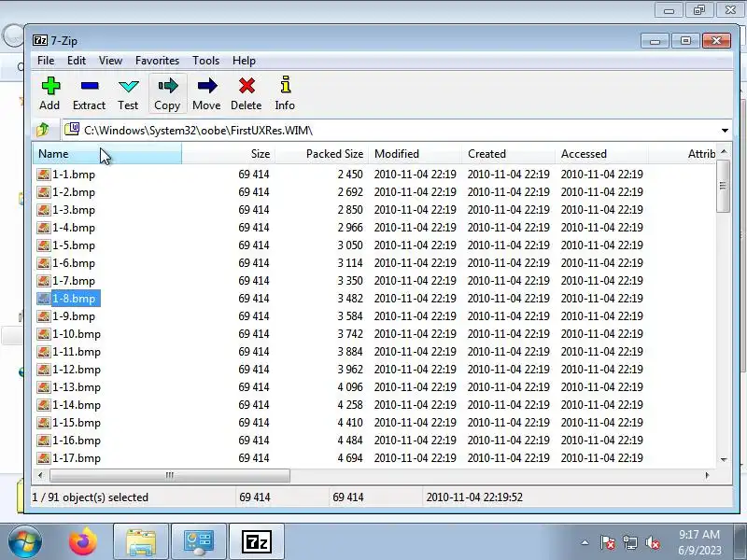
Task: Show hidden tray icons arrow
Action: (585, 542)
